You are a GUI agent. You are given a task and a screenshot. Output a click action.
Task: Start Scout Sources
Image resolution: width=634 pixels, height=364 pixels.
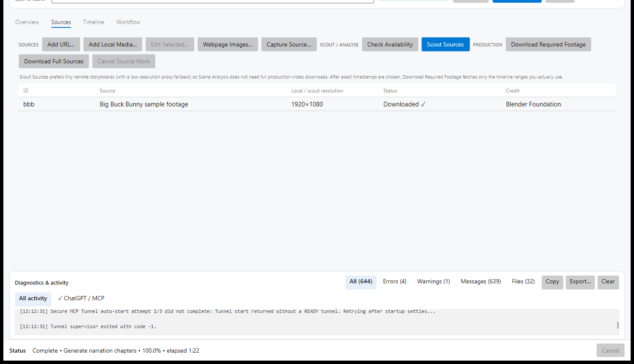445,44
